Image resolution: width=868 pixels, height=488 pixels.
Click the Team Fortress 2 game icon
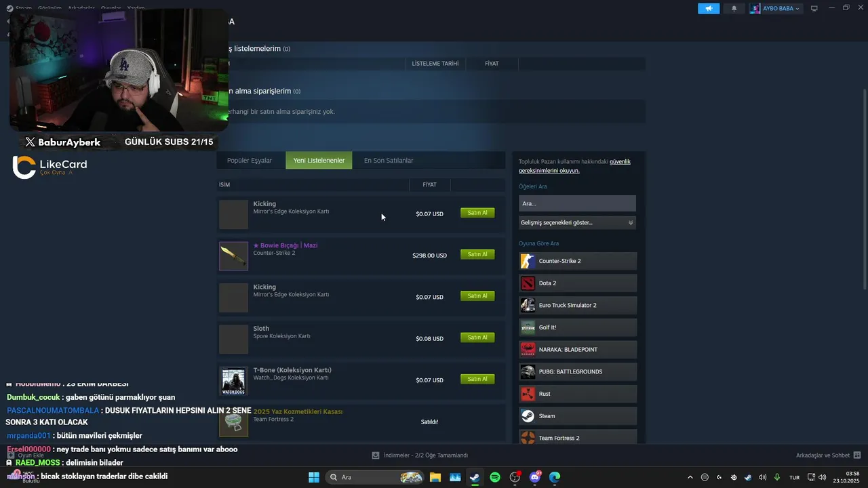pos(528,438)
